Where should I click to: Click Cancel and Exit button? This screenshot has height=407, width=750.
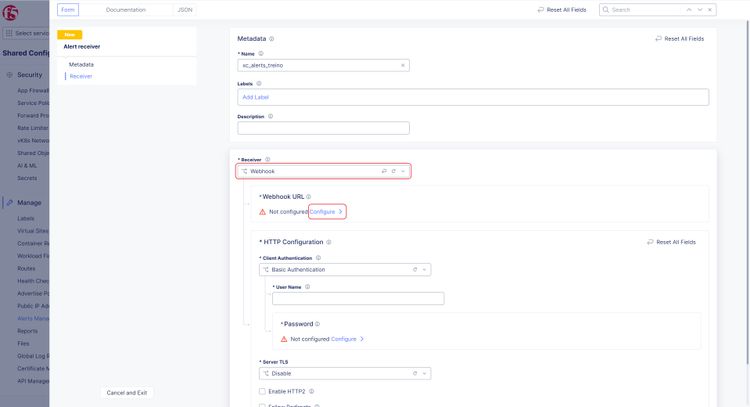127,392
